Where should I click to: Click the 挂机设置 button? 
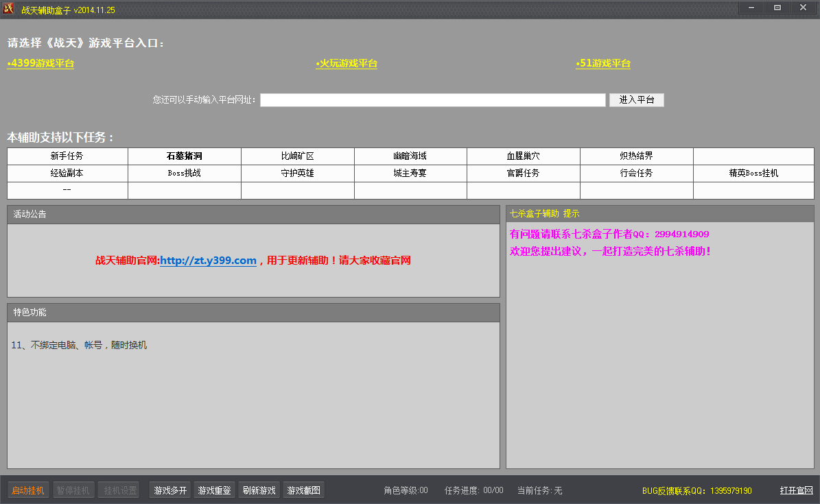[120, 490]
